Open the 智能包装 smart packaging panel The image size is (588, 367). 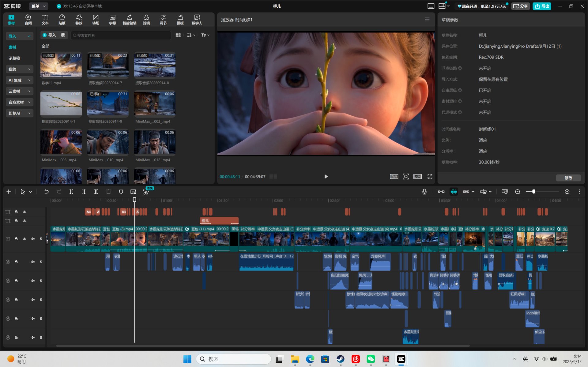[x=129, y=20]
